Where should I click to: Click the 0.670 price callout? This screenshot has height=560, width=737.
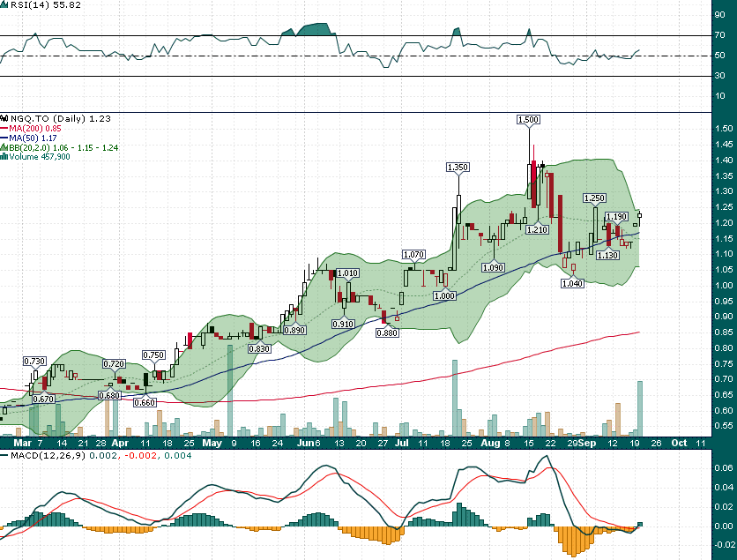(44, 399)
